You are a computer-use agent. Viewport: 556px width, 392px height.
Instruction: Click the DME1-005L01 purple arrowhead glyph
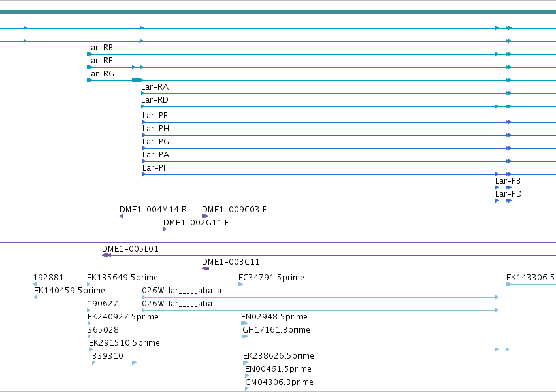click(106, 255)
